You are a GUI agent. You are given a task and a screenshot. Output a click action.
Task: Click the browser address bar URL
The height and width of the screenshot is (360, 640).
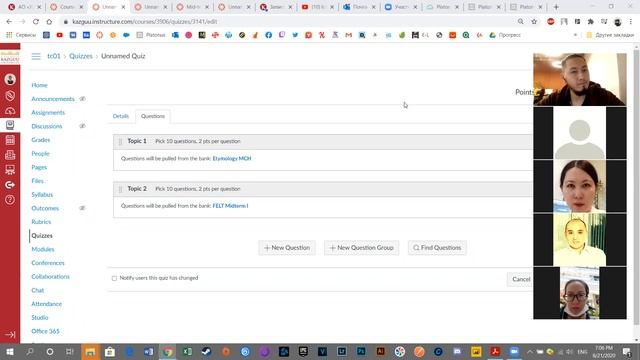(144, 22)
